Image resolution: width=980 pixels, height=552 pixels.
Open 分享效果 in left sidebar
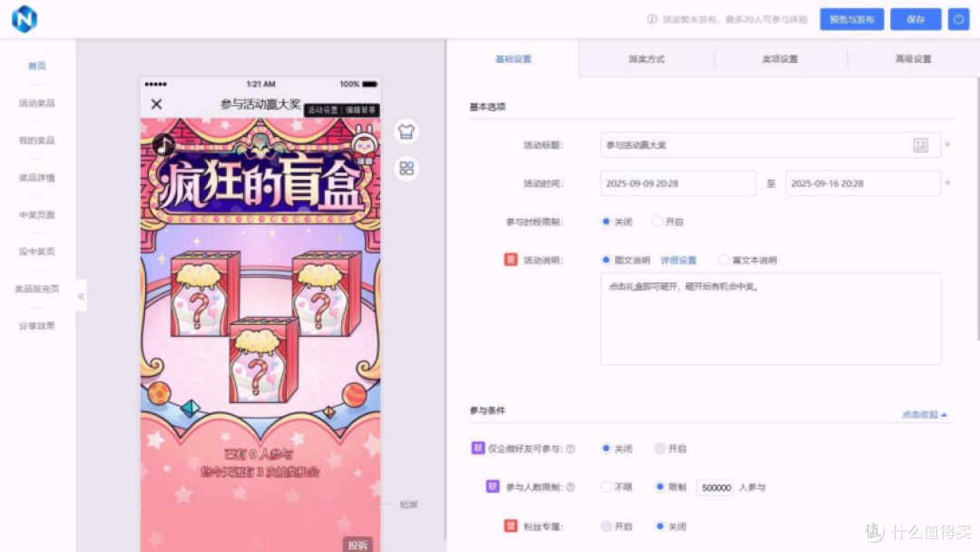37,326
